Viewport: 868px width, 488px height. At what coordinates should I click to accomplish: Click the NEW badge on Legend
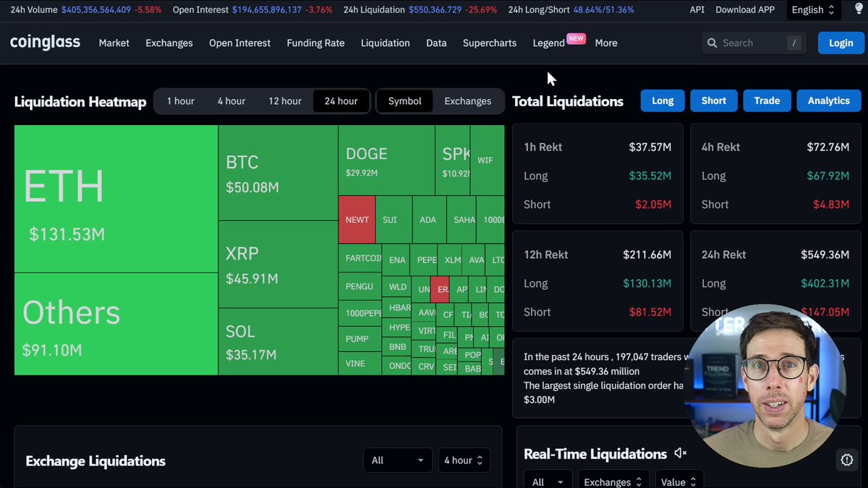pyautogui.click(x=576, y=38)
